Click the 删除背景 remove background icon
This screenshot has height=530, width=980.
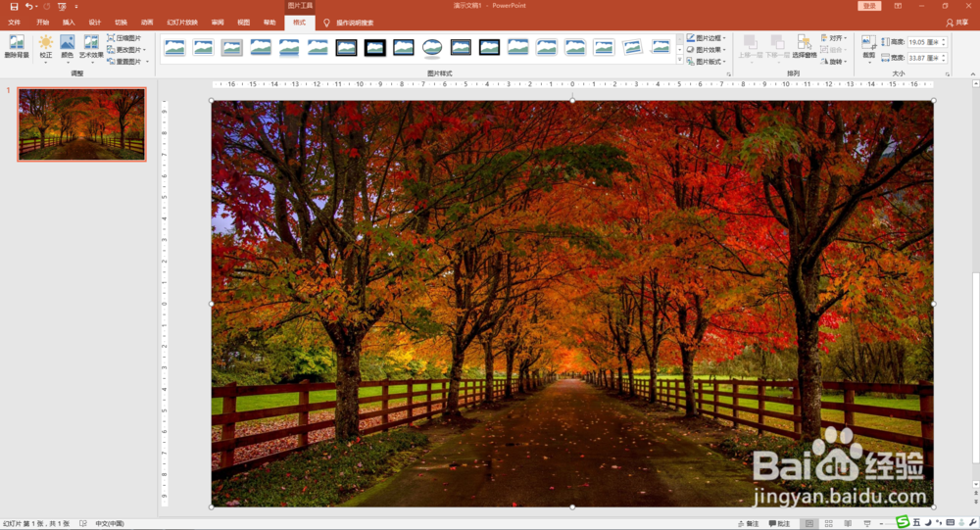click(17, 47)
